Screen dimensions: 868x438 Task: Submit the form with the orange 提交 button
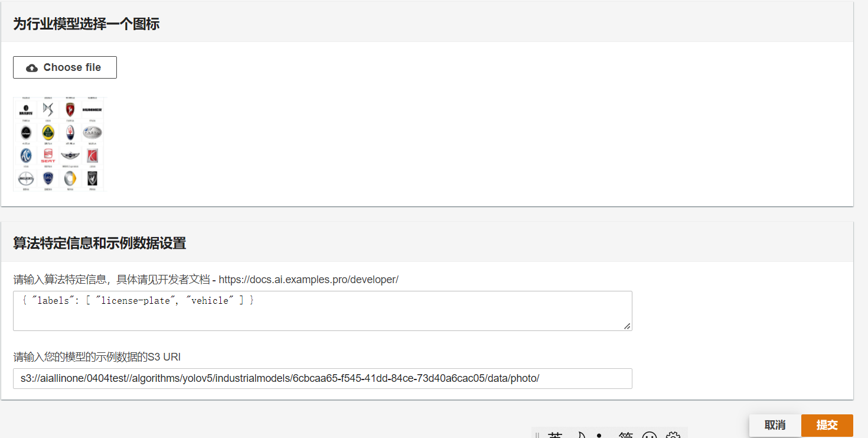click(827, 425)
